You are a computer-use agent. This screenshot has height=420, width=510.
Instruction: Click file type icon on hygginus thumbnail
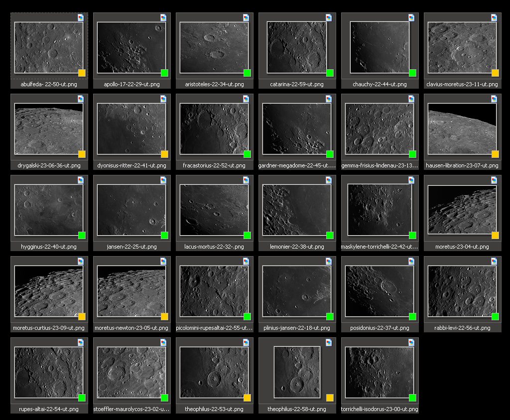coord(81,180)
